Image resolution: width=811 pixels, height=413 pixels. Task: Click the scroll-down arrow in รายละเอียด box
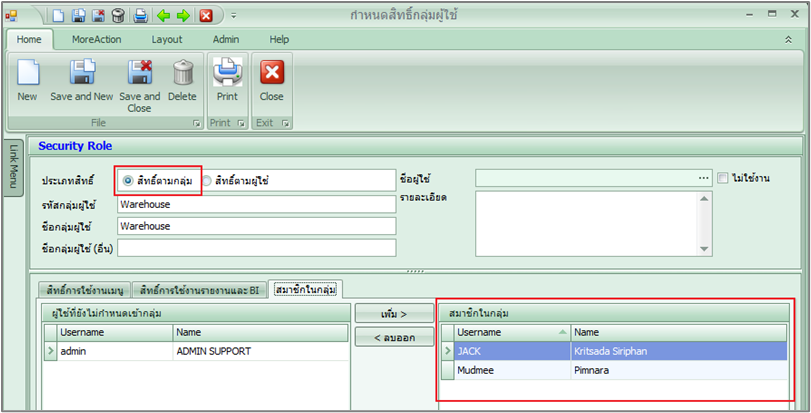pos(704,249)
